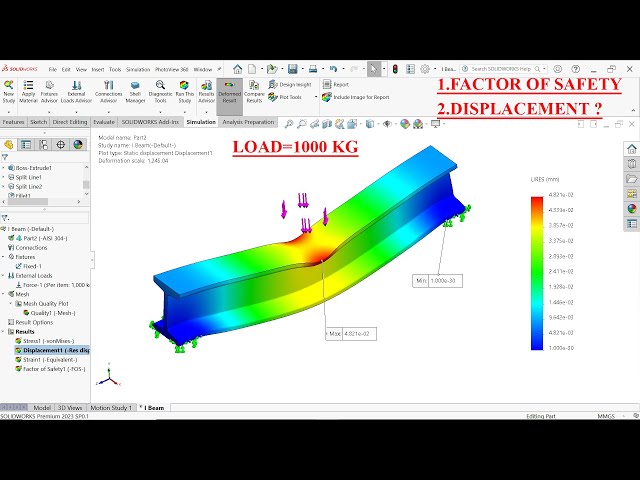Open the DimXpertManager tab
This screenshot has width=640, height=480.
click(x=60, y=144)
